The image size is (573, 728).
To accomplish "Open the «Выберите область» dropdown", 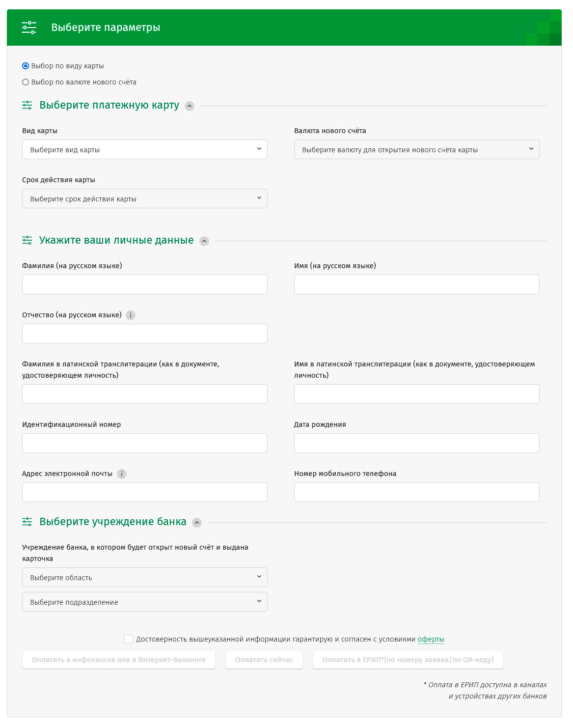I will (144, 577).
